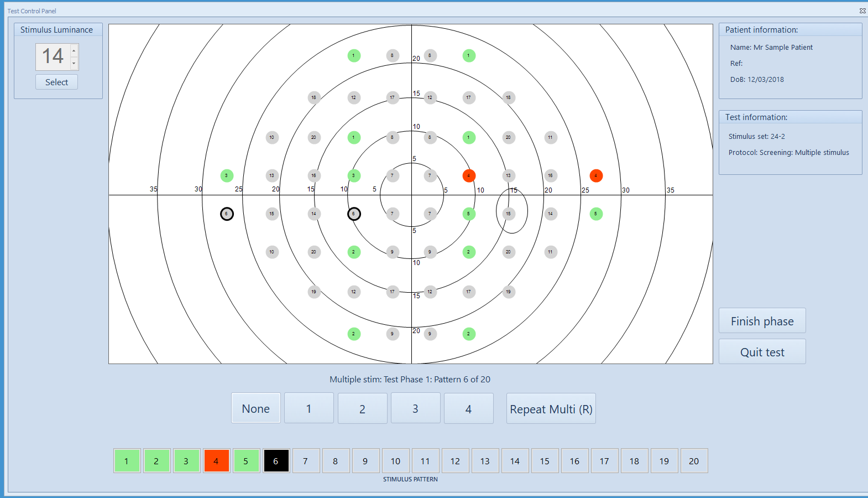Click the far-left black-outlined stimulus point 6
This screenshot has width=868, height=498.
pos(227,214)
